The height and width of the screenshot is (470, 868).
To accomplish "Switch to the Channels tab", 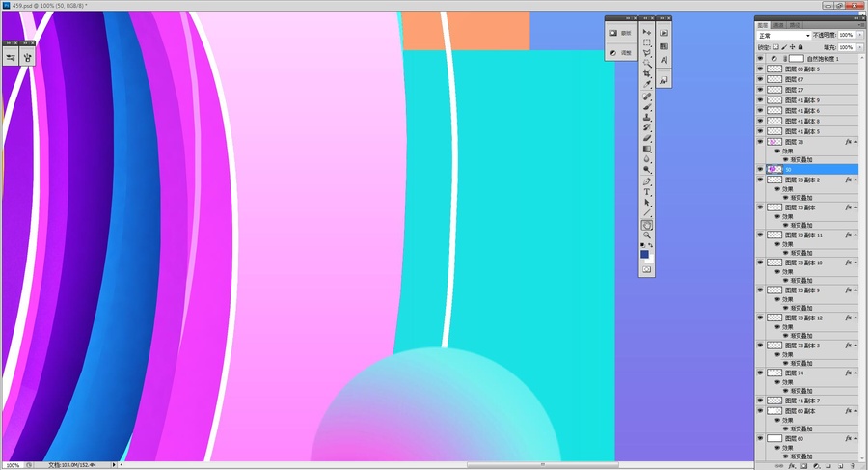I will [779, 25].
